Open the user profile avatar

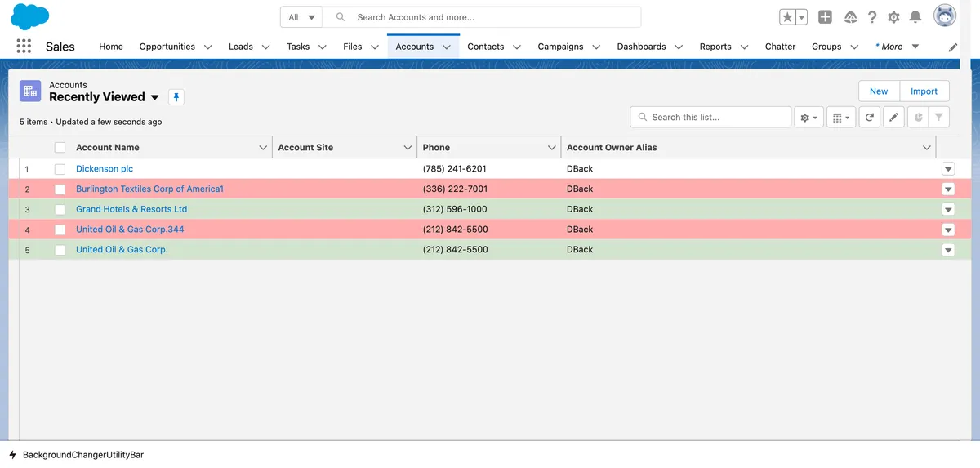(945, 16)
